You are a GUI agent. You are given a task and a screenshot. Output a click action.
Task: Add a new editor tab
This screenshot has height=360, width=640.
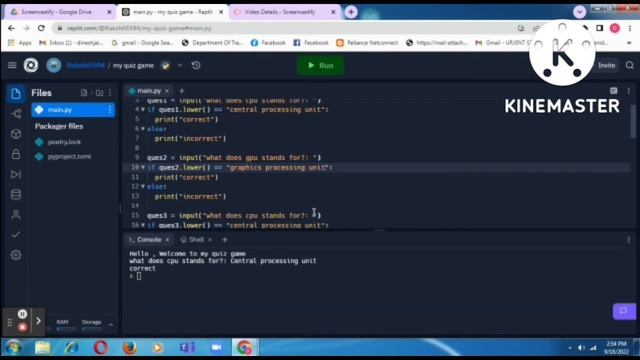click(182, 91)
